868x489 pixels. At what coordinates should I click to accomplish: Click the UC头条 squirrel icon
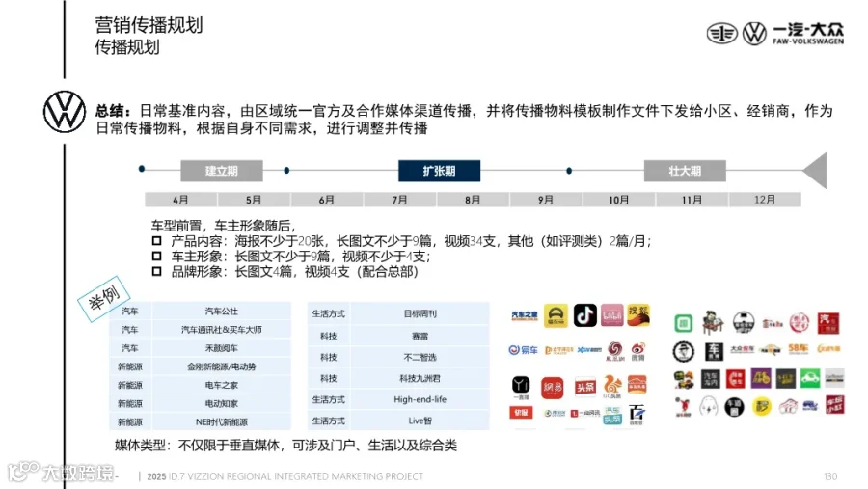tap(611, 387)
